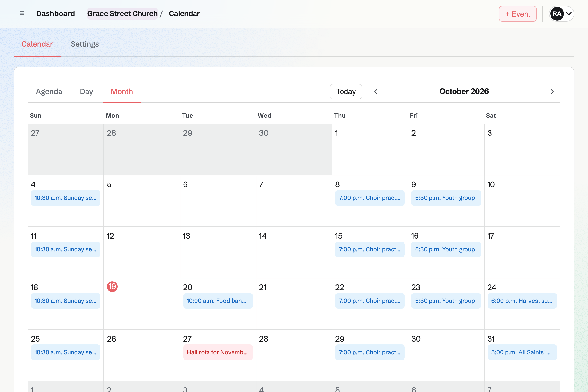Viewport: 588px width, 392px height.
Task: Click the Today button
Action: pos(346,92)
